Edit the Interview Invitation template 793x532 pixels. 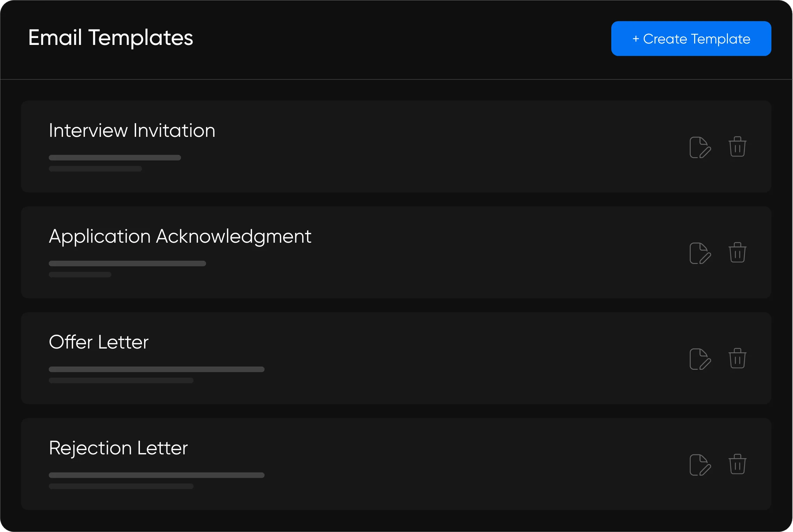(x=700, y=148)
